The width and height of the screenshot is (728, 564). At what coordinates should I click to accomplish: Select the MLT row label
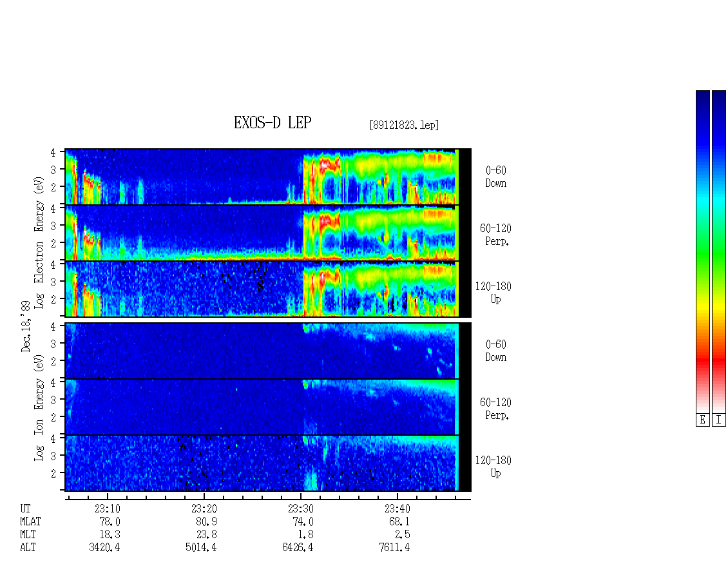(x=28, y=534)
